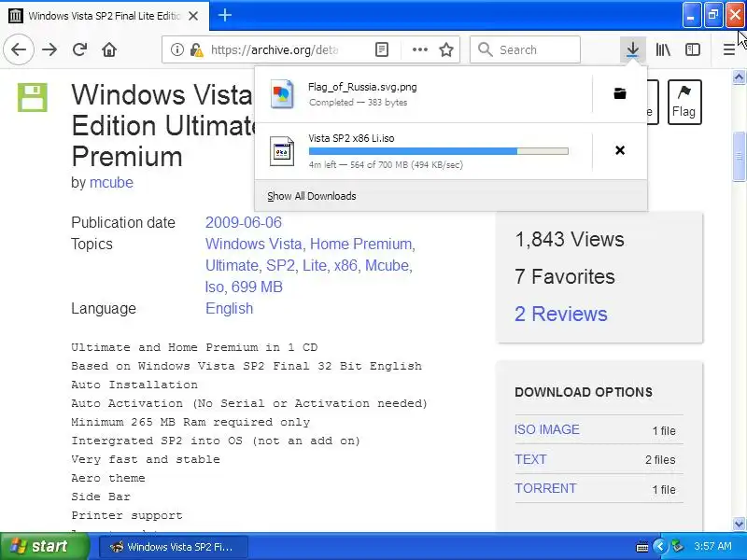This screenshot has height=560, width=747.
Task: Open the Home Premium topic link
Action: pyautogui.click(x=361, y=244)
